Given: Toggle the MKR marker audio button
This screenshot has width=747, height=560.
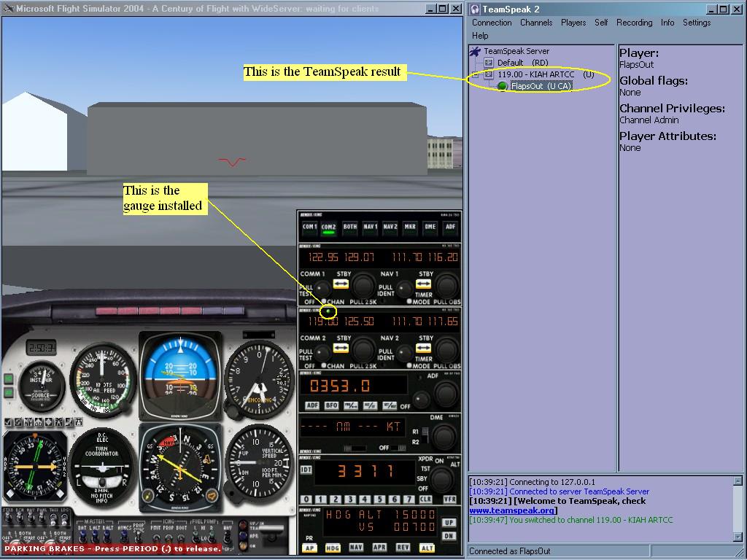Looking at the screenshot, I should click(x=410, y=227).
